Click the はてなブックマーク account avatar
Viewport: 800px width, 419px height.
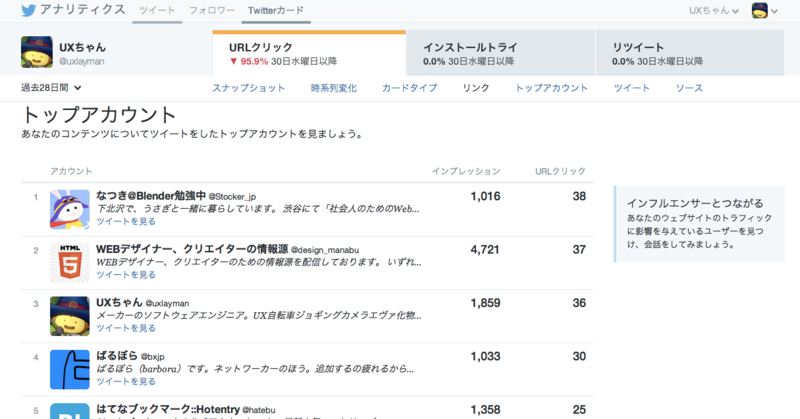[x=70, y=411]
